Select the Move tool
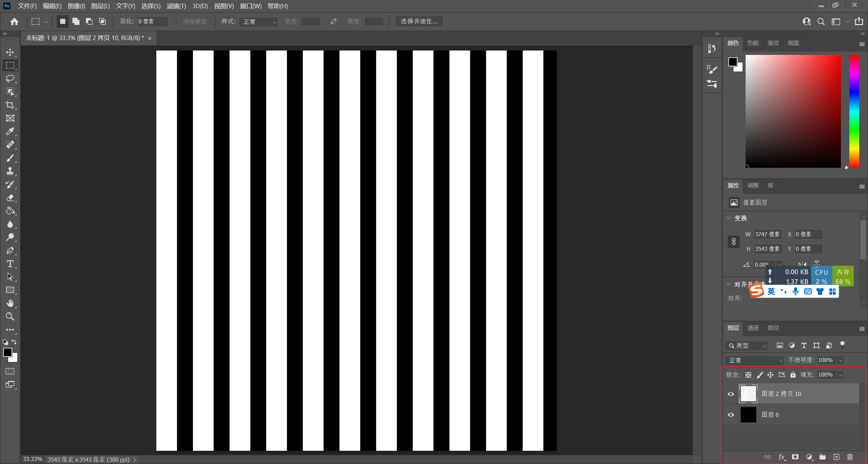Viewport: 868px width, 464px height. (10, 52)
